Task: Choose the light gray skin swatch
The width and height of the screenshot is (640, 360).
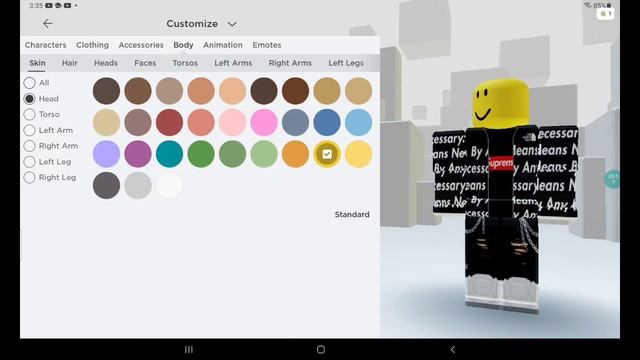Action: (x=138, y=186)
